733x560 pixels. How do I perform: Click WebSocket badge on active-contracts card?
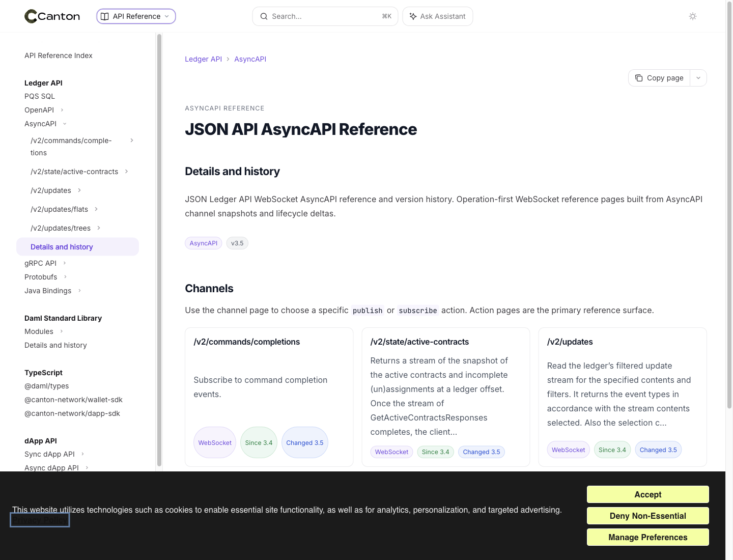pos(391,452)
